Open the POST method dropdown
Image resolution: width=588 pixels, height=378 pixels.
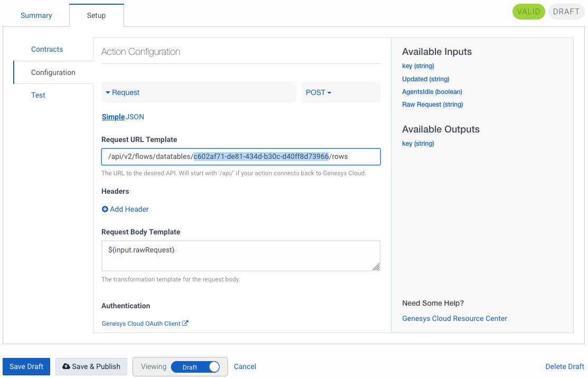click(318, 92)
